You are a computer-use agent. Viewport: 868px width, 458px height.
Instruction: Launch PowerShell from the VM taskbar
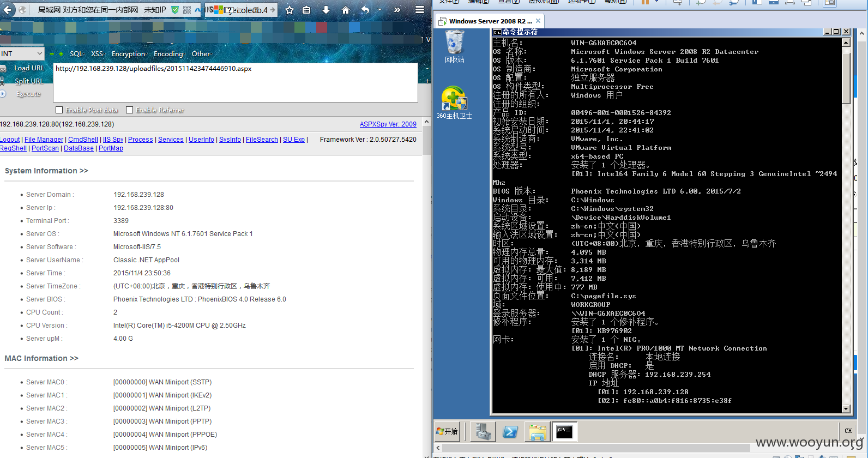[x=510, y=431]
